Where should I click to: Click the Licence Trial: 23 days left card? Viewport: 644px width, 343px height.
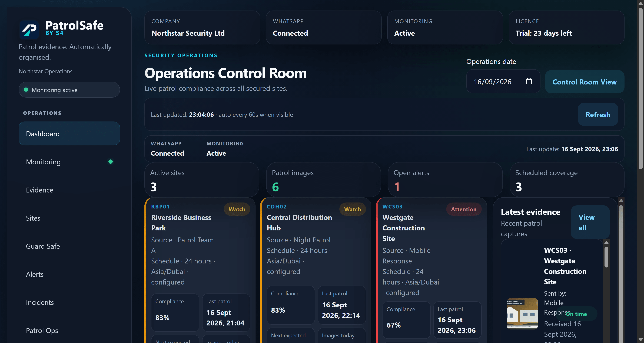coord(566,28)
